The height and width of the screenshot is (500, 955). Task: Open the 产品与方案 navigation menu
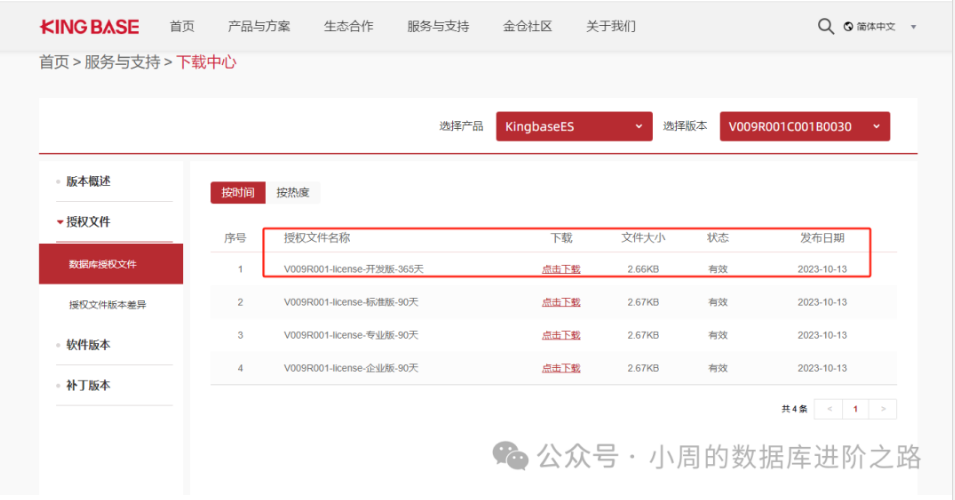pyautogui.click(x=259, y=27)
